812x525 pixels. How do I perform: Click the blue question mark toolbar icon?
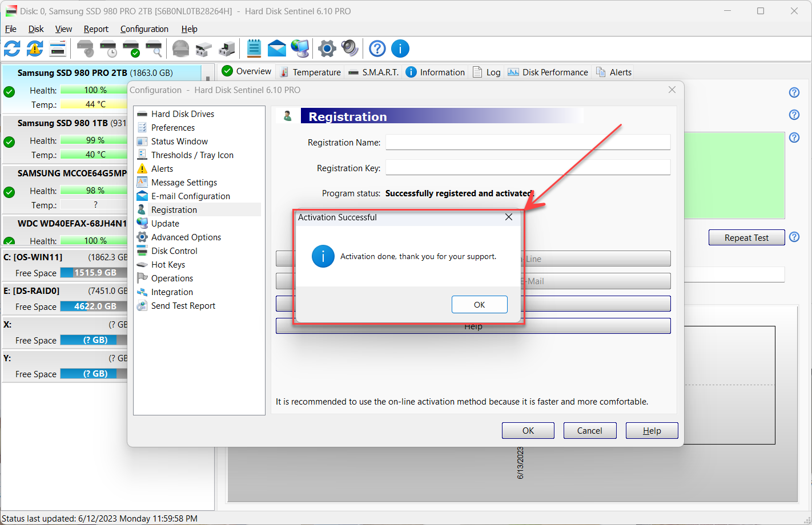point(377,49)
